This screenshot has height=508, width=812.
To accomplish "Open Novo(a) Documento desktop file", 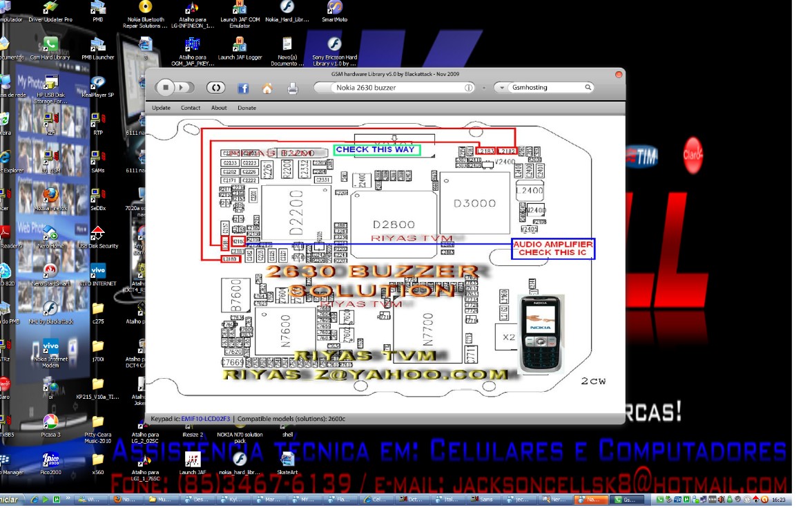I will [287, 53].
